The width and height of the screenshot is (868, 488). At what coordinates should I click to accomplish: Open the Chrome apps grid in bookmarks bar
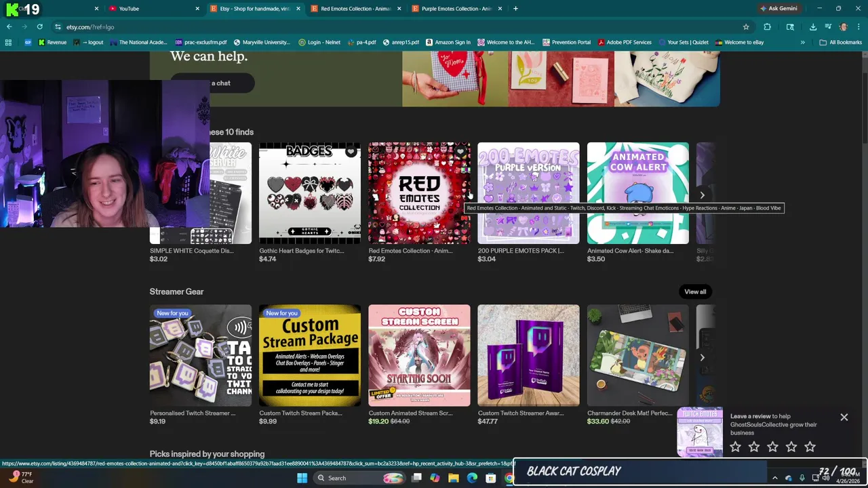8,42
